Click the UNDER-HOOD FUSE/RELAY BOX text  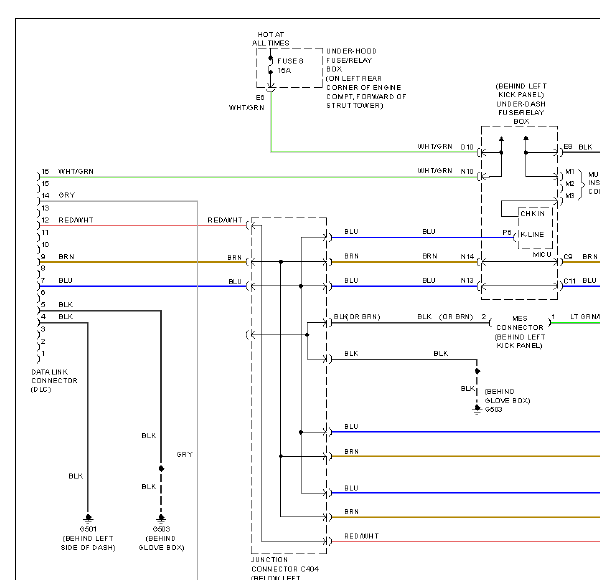point(349,60)
